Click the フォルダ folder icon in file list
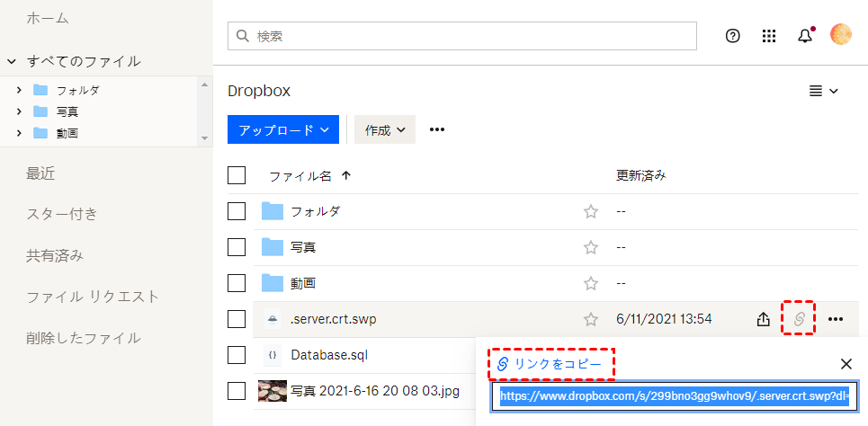Viewport: 868px width, 426px height. coord(273,211)
